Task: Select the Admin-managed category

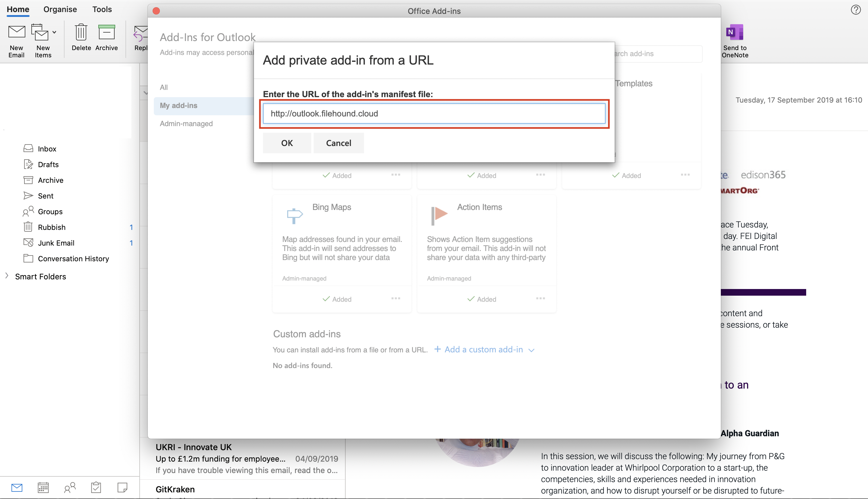Action: [x=186, y=123]
